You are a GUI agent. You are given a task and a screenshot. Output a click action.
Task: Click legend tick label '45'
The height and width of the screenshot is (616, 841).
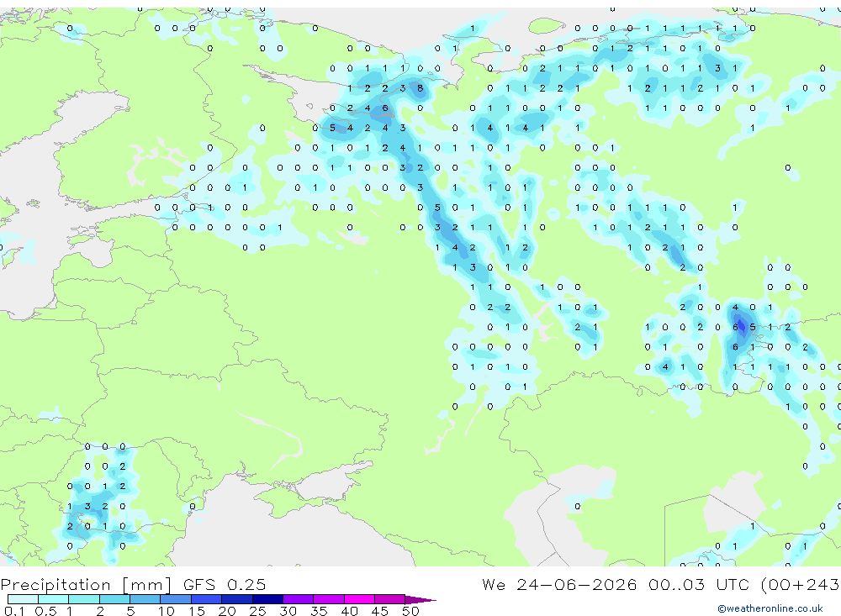click(380, 611)
